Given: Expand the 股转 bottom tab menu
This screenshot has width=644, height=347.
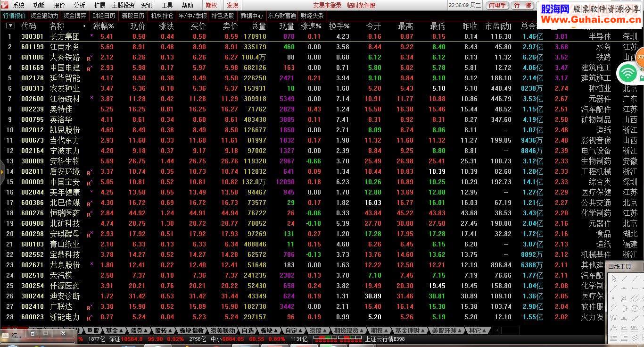Looking at the screenshot, I should tap(170, 330).
